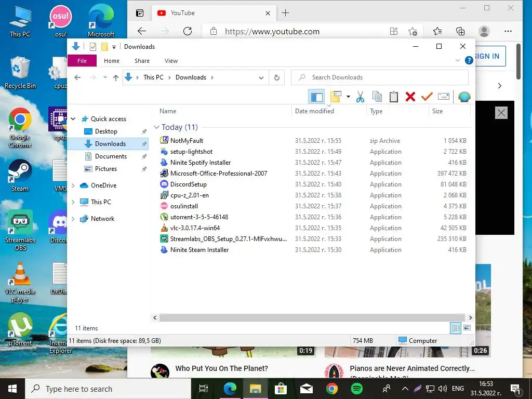Click the properties checkmark icon in title bar

point(92,47)
